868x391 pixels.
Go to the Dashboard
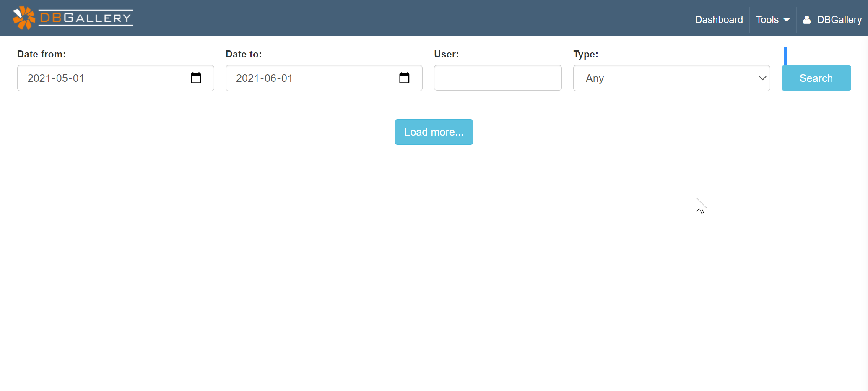[x=719, y=20]
